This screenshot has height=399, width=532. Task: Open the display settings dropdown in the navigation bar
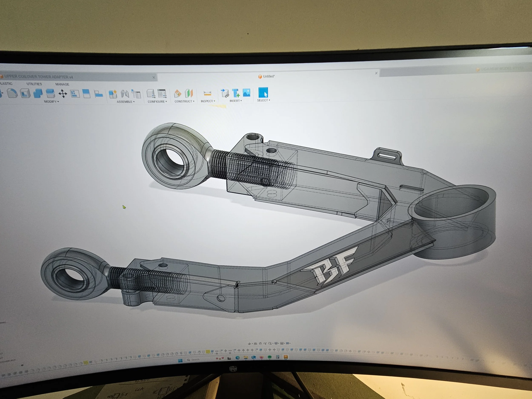coord(276,344)
